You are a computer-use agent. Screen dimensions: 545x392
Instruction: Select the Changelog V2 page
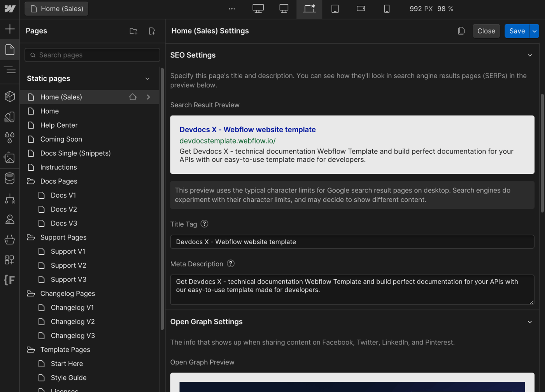click(89, 322)
